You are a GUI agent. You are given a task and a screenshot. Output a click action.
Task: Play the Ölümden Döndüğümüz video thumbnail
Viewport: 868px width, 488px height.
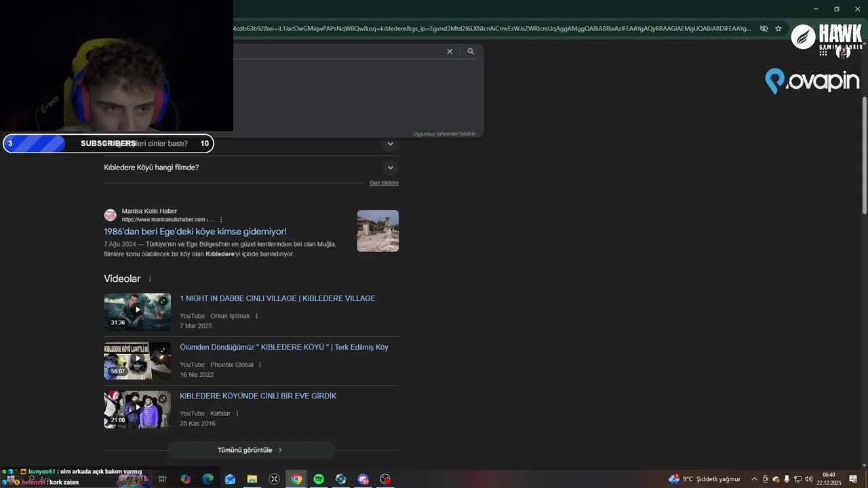[x=137, y=361]
